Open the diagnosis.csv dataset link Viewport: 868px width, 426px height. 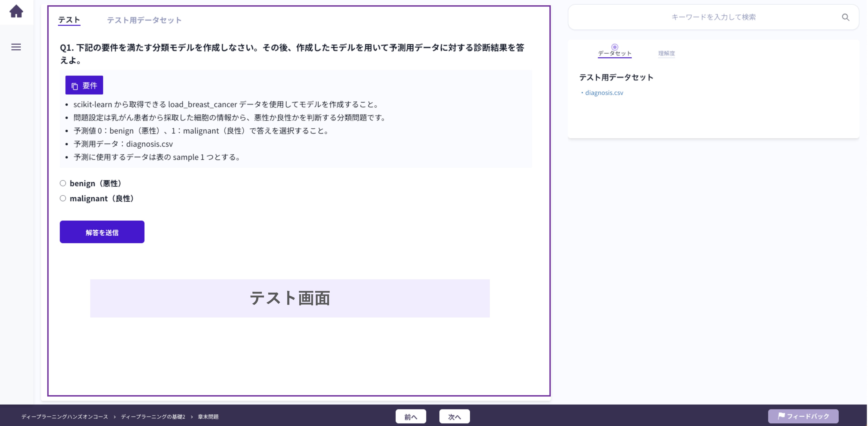pyautogui.click(x=604, y=93)
